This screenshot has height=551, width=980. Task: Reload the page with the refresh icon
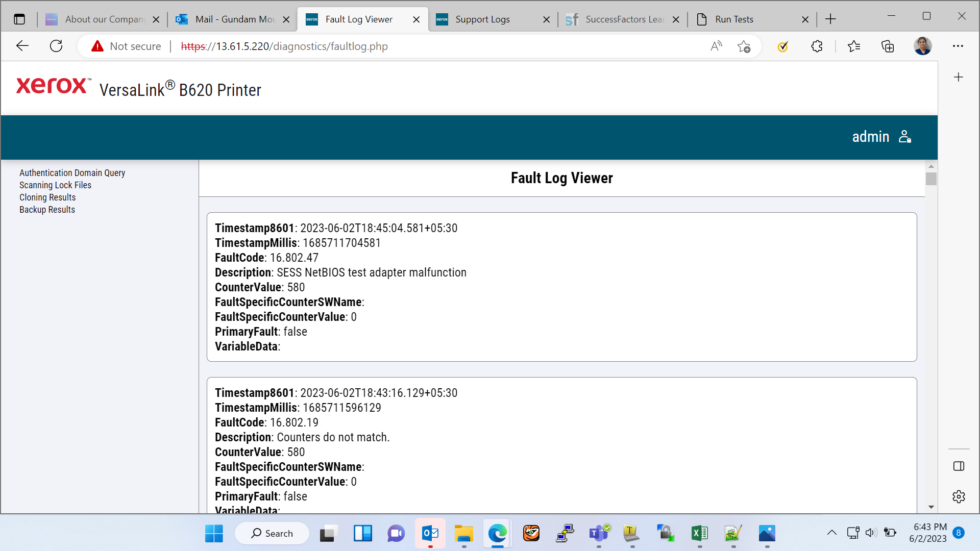[56, 46]
